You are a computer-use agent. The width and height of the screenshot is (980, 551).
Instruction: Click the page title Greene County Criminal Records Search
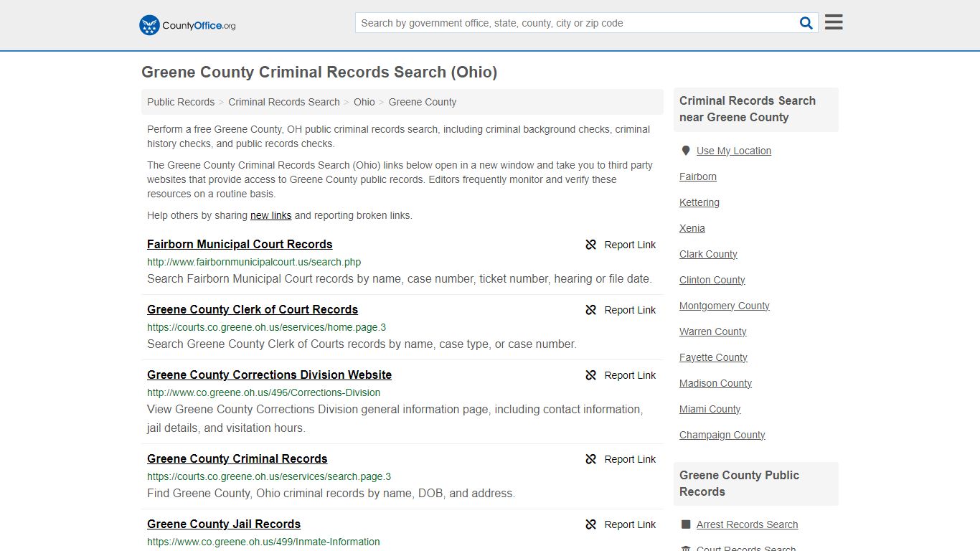(x=319, y=72)
